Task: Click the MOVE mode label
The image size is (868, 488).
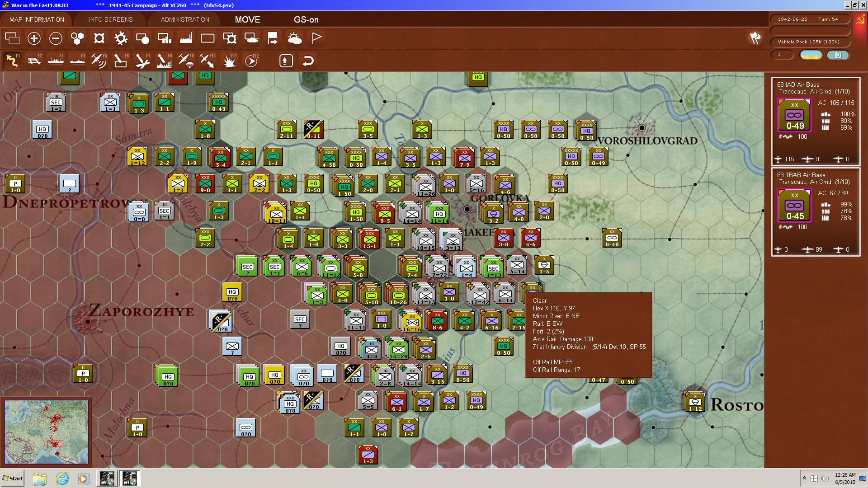Action: tap(247, 19)
